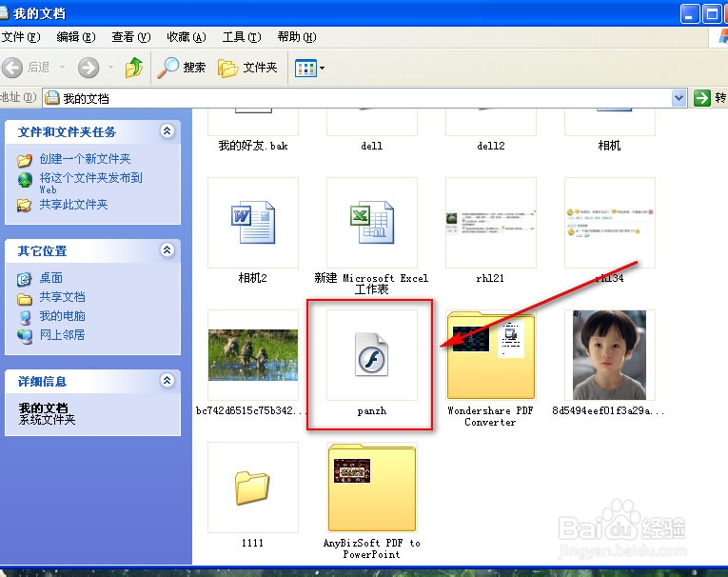Image resolution: width=728 pixels, height=577 pixels.
Task: Click the address bar folder icon
Action: 52,98
